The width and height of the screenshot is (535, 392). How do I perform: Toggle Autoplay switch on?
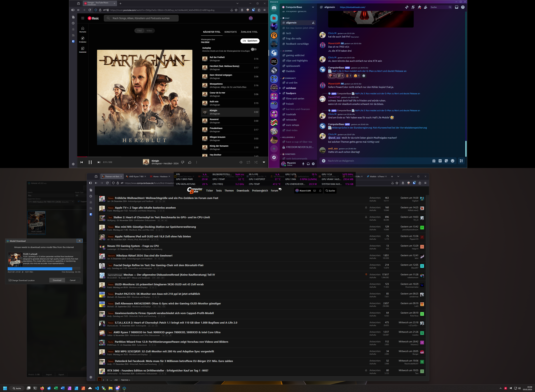coord(254,49)
